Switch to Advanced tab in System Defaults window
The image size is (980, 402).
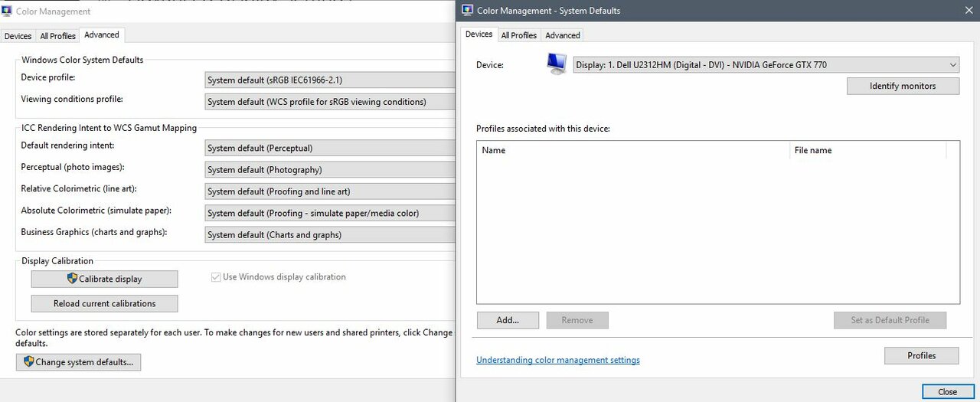click(x=563, y=35)
